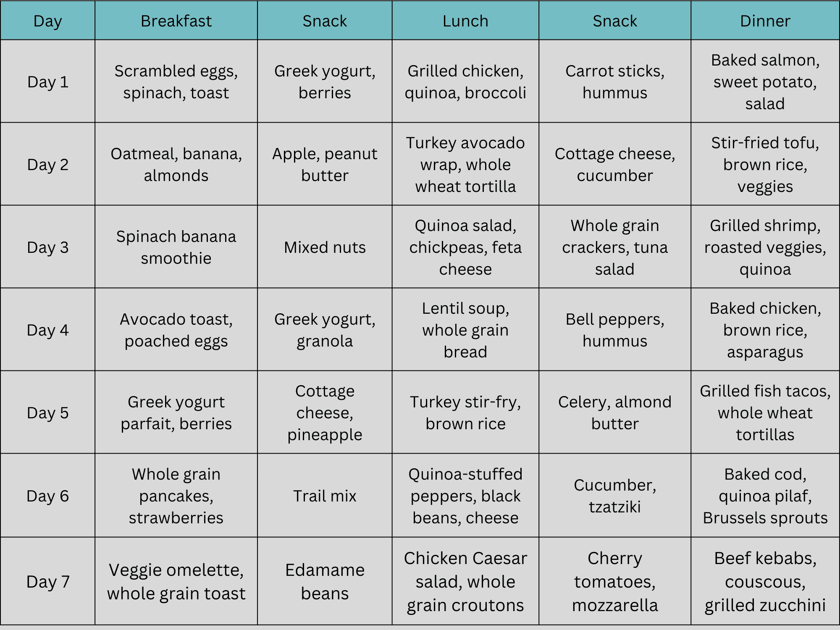
Task: Click the Beef kebabs, couscous dinner cell
Action: (x=765, y=582)
